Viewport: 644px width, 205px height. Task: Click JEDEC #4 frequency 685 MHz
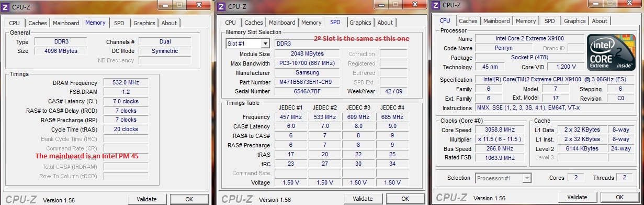pos(392,117)
